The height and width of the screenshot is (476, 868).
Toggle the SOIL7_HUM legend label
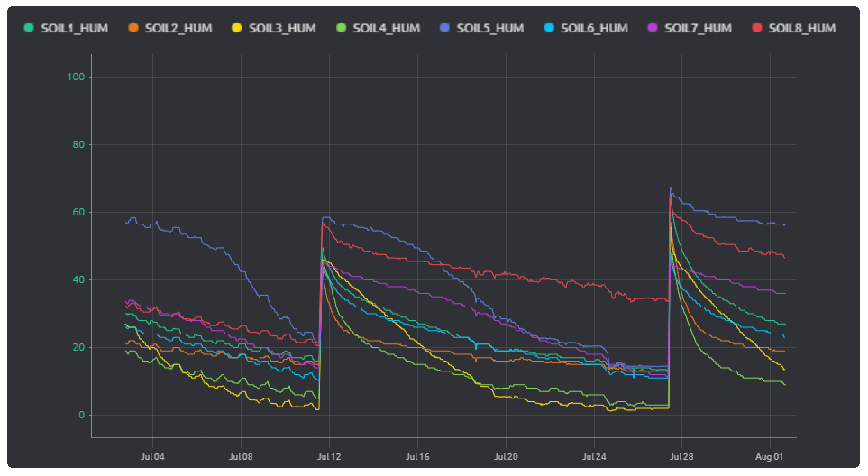[x=698, y=28]
